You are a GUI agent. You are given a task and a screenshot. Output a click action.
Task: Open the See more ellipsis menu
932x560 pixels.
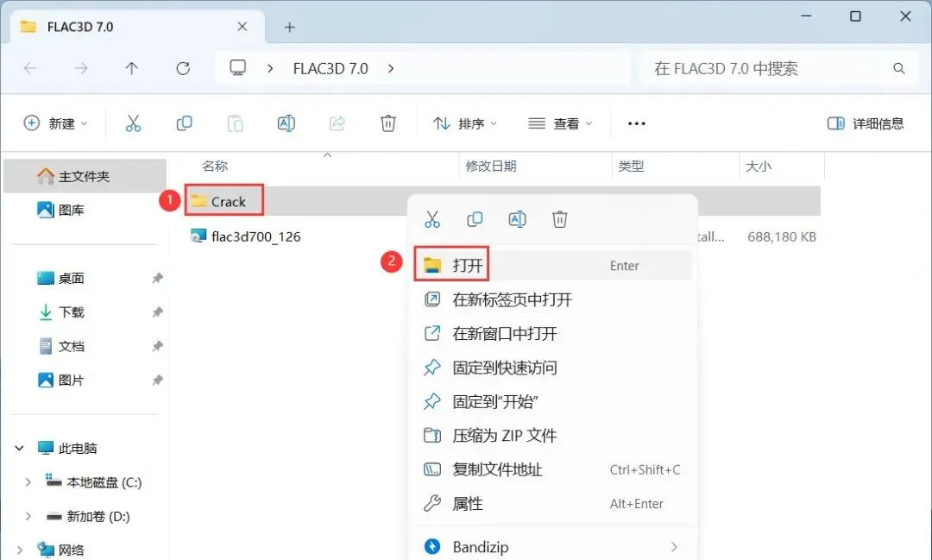click(637, 123)
